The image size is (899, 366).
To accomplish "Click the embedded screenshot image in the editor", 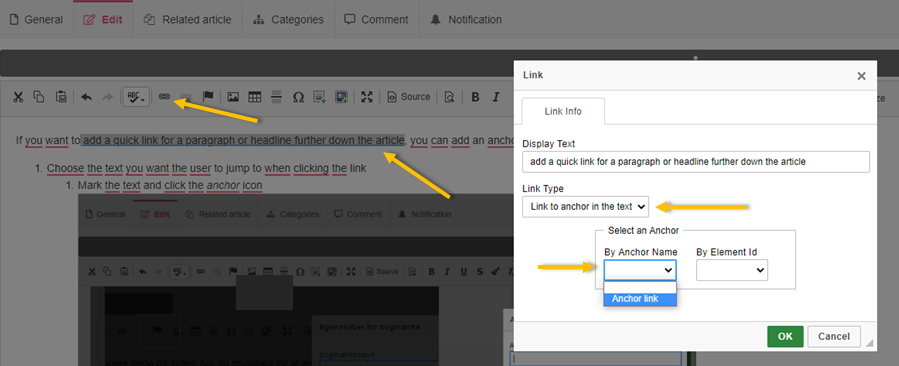I will point(296,279).
